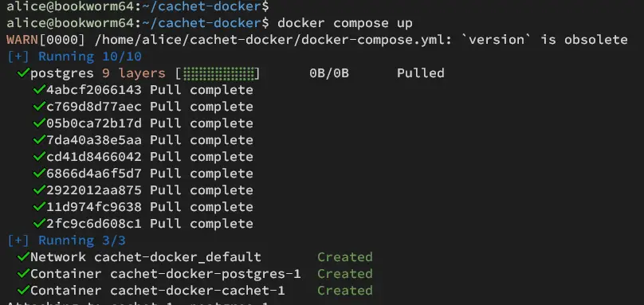Click the checkmark beside Container cachet-docker-cachet-1
This screenshot has height=305, width=644.
[23, 290]
